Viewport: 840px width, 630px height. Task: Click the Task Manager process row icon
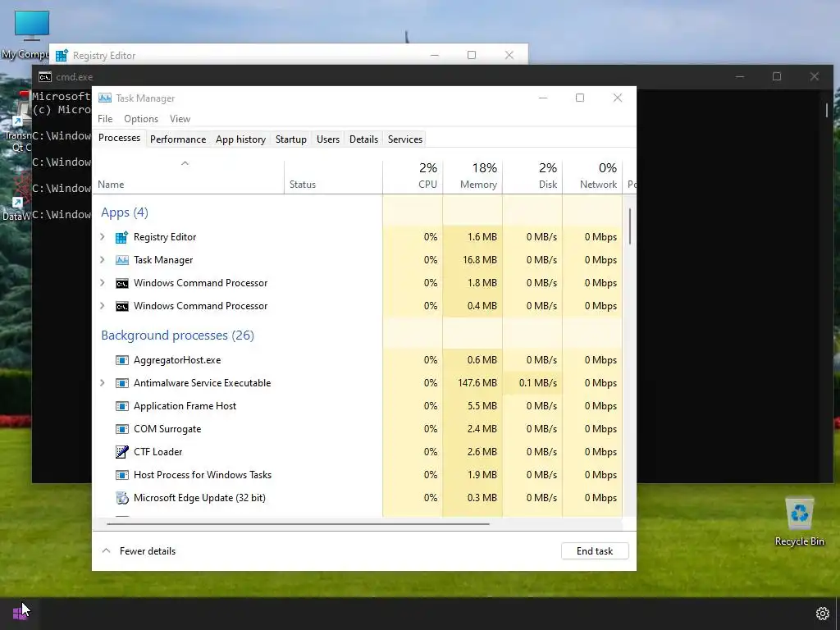tap(122, 260)
